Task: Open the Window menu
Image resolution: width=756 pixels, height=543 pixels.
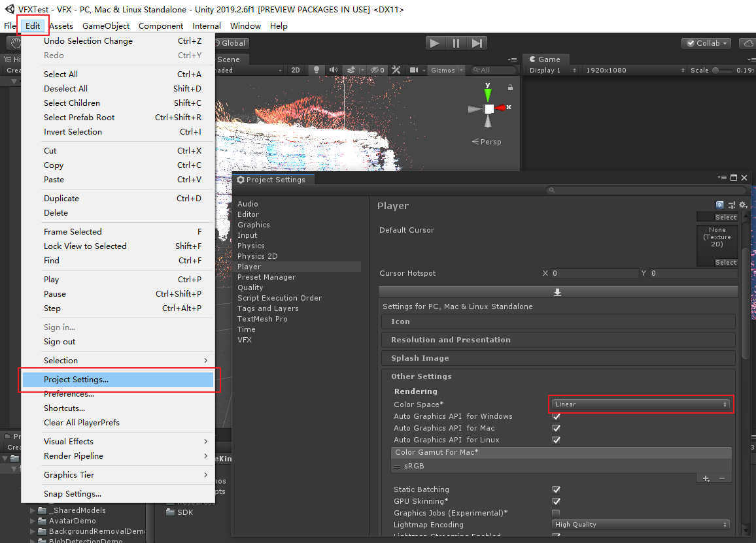Action: (x=245, y=25)
